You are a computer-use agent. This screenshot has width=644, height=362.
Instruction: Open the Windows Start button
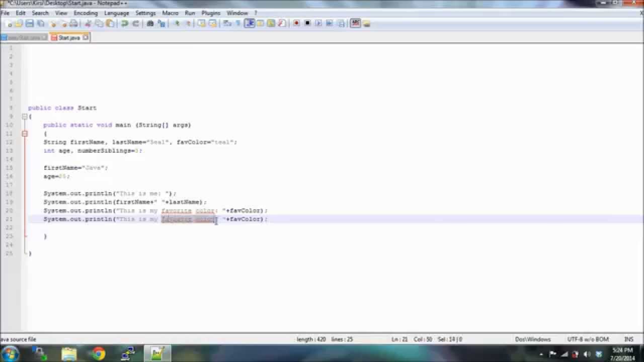[x=10, y=354]
